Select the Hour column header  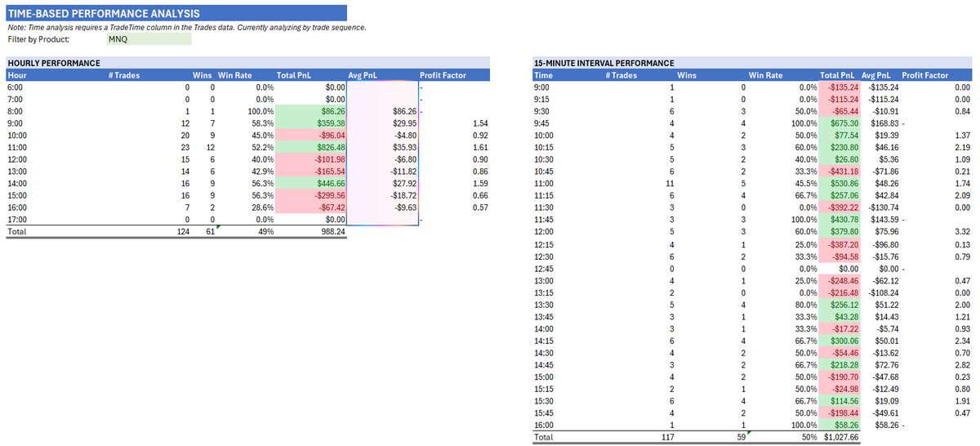[17, 75]
